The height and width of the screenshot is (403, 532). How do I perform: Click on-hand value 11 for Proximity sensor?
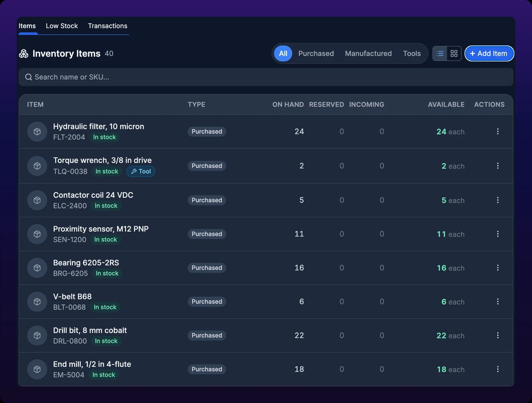pos(299,234)
